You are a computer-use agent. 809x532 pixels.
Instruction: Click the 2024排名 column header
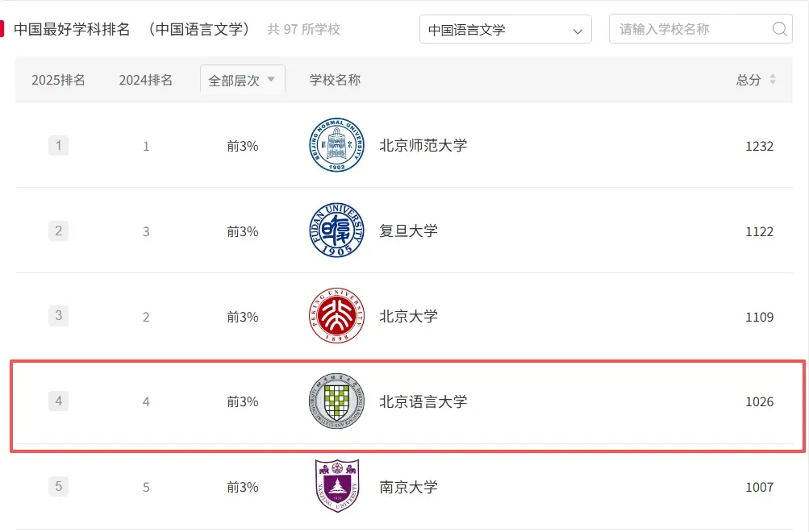coord(146,80)
